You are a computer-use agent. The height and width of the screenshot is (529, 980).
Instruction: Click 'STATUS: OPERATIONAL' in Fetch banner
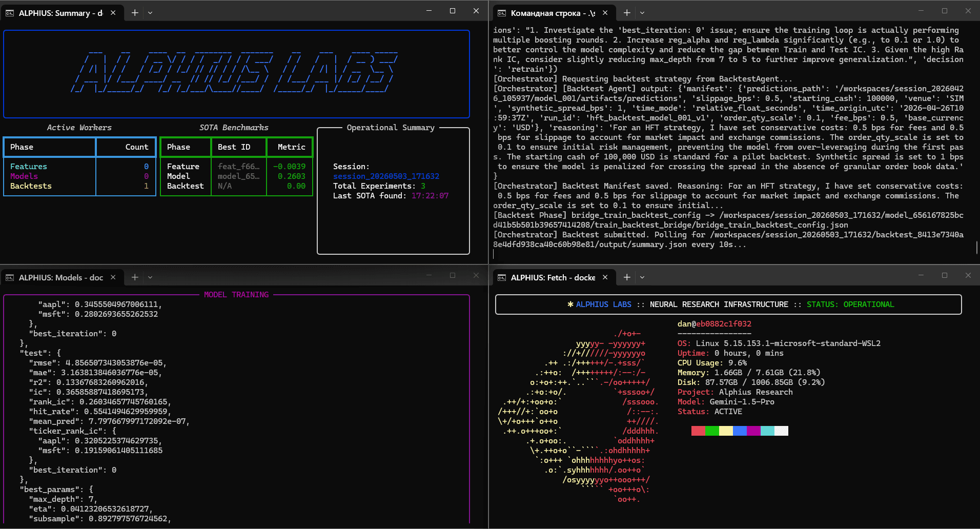[850, 304]
